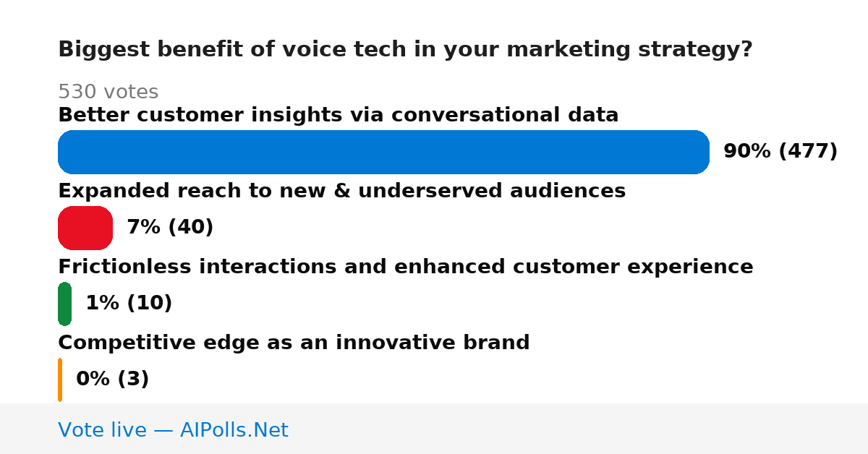Click the '530 votes' count

pos(108,92)
